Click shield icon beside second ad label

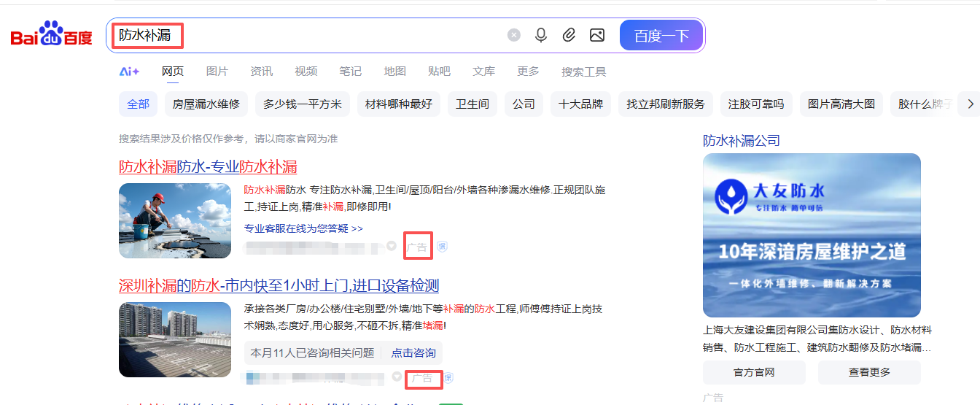coord(448,378)
